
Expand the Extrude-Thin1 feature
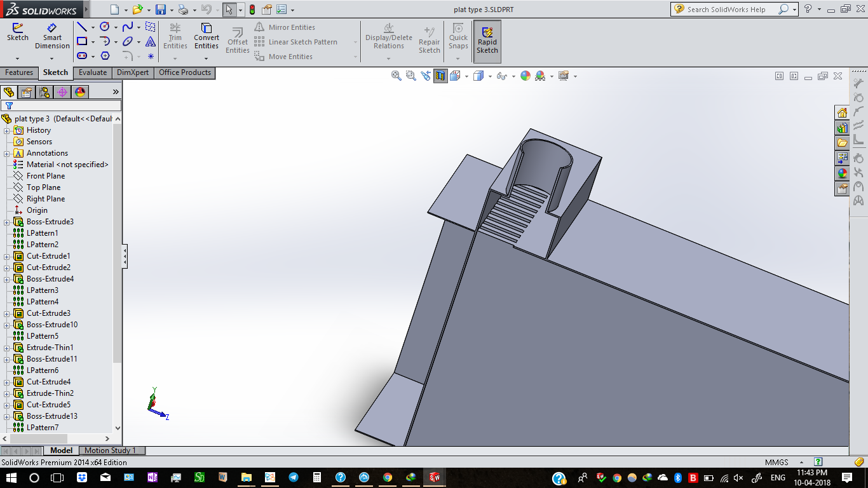[7, 348]
